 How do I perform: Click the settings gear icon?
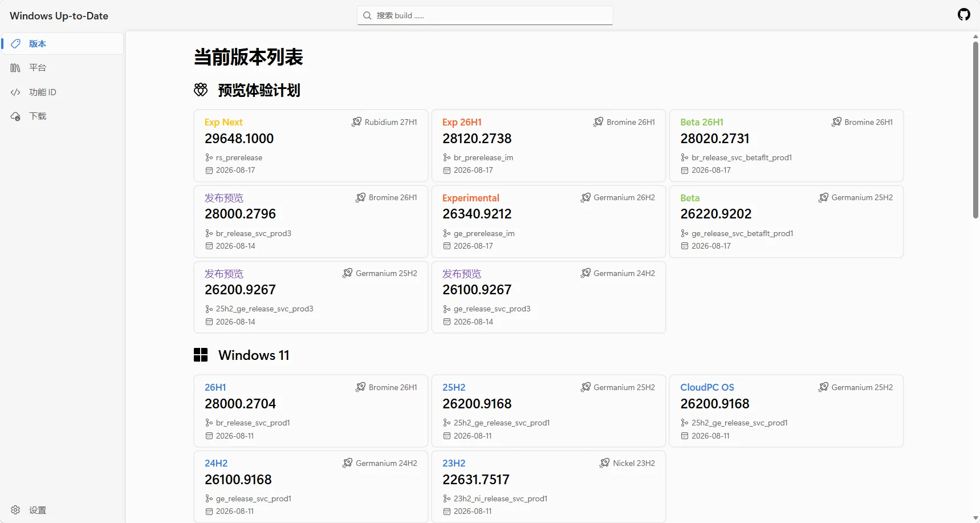point(15,510)
